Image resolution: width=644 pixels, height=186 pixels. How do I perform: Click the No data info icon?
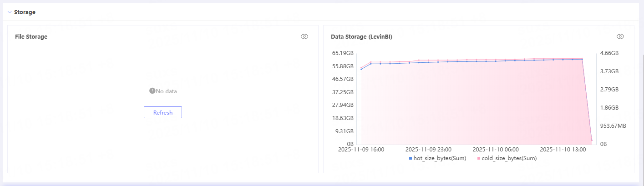tap(152, 91)
